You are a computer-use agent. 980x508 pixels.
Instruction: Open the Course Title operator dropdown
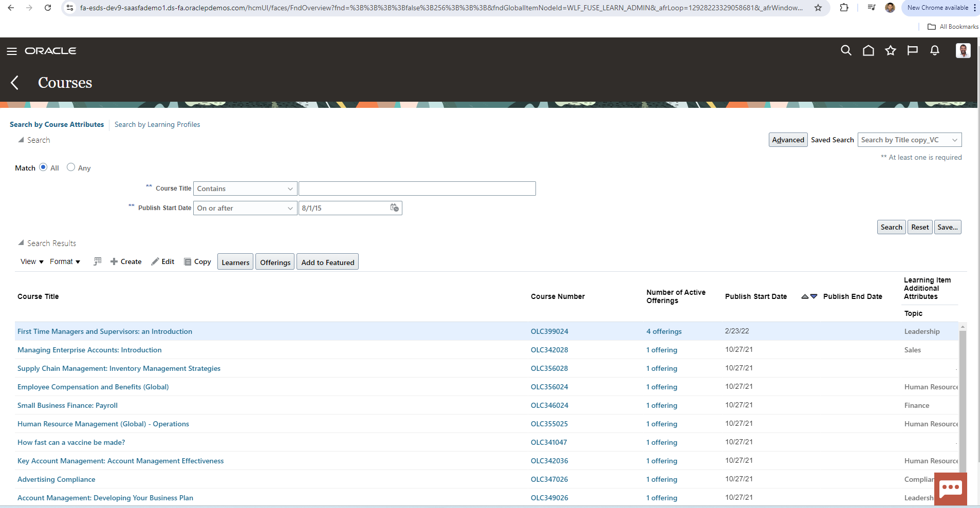[245, 189]
